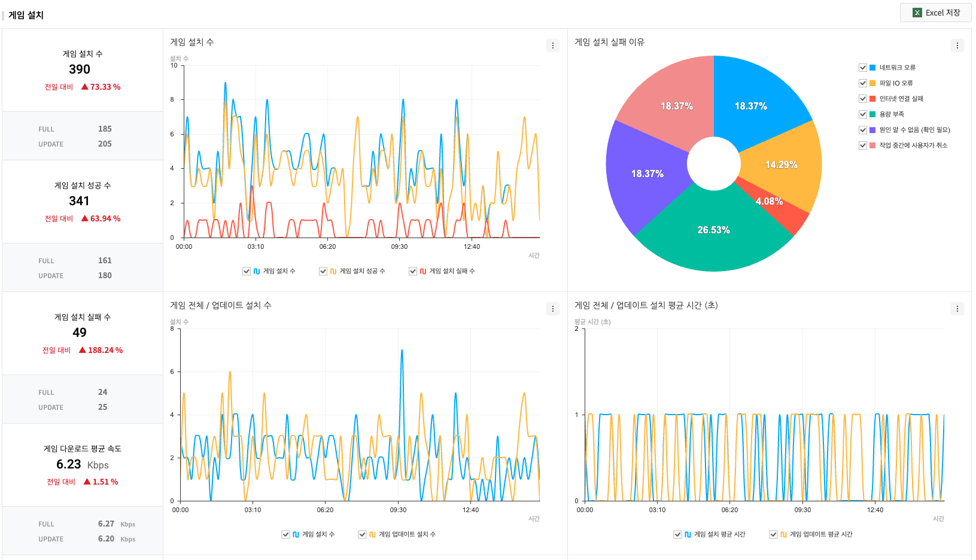The height and width of the screenshot is (560, 976).
Task: Click the 원인 알 수 없음 legend label
Action: click(914, 130)
